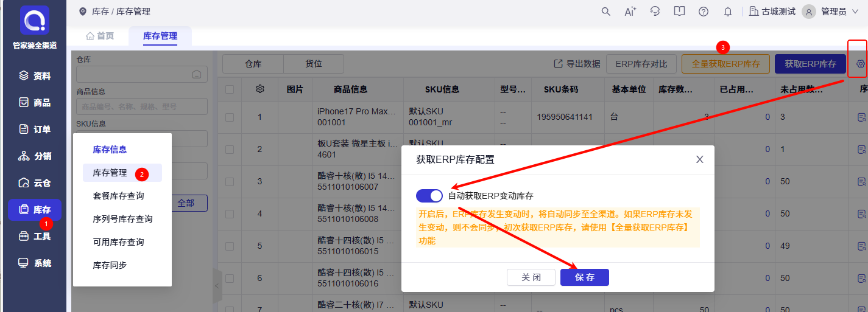Image resolution: width=868 pixels, height=312 pixels.
Task: Open the AI assistant icon
Action: pyautogui.click(x=630, y=12)
